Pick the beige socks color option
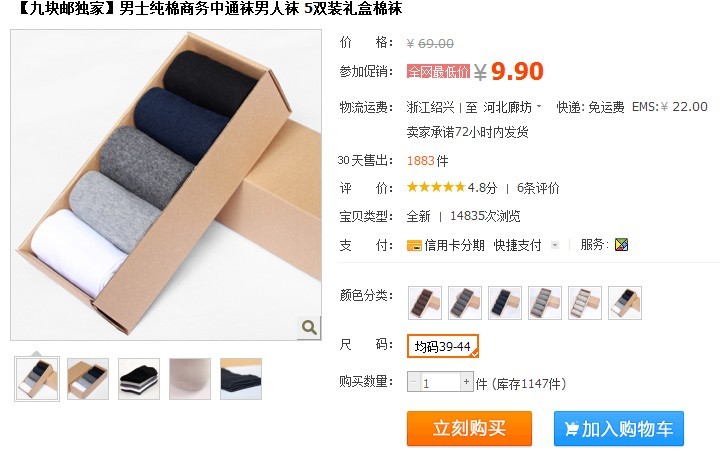Viewport: 720px width, 461px height. (x=585, y=303)
